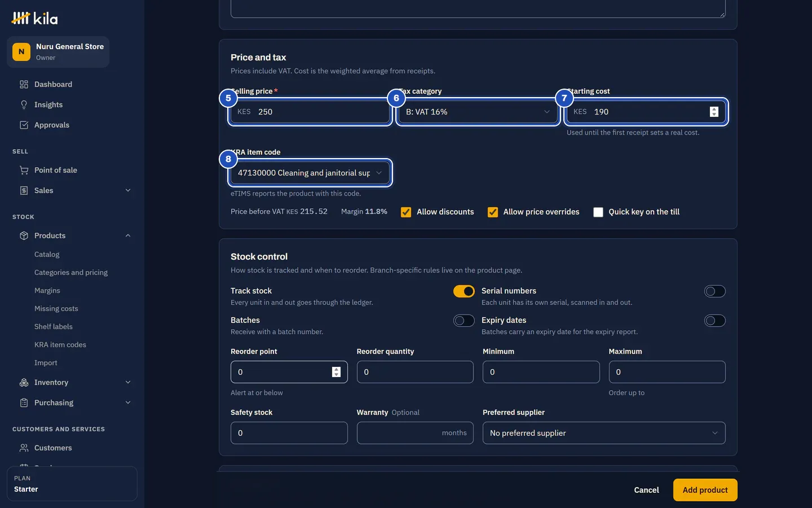Enable the Serial numbers switch
This screenshot has height=508, width=812.
pyautogui.click(x=715, y=291)
